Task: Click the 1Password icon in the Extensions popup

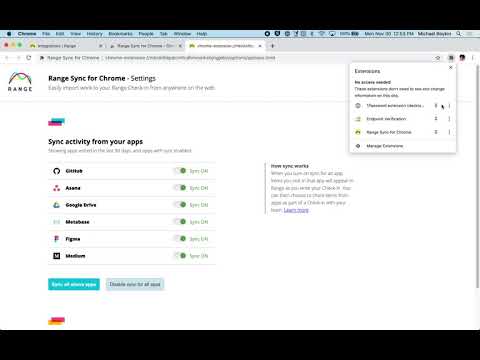Action: [358, 106]
